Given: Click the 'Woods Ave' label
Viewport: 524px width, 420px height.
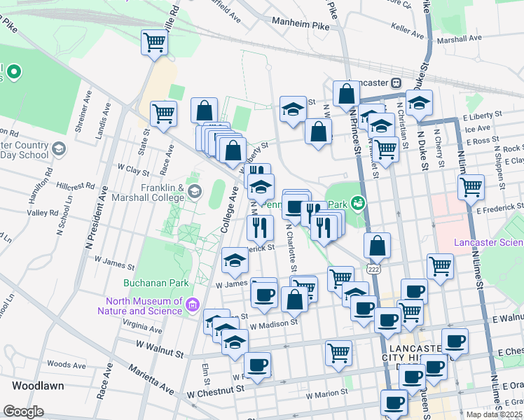Looking at the screenshot, I should 67,364.
